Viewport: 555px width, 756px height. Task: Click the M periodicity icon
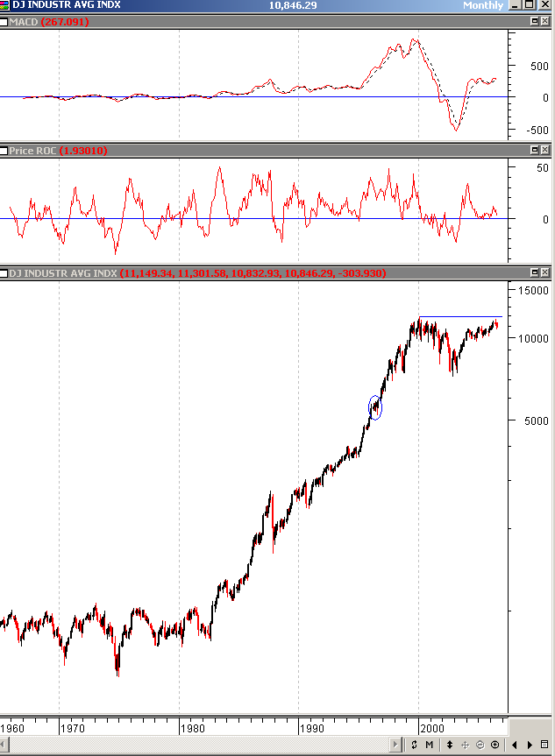(x=429, y=745)
